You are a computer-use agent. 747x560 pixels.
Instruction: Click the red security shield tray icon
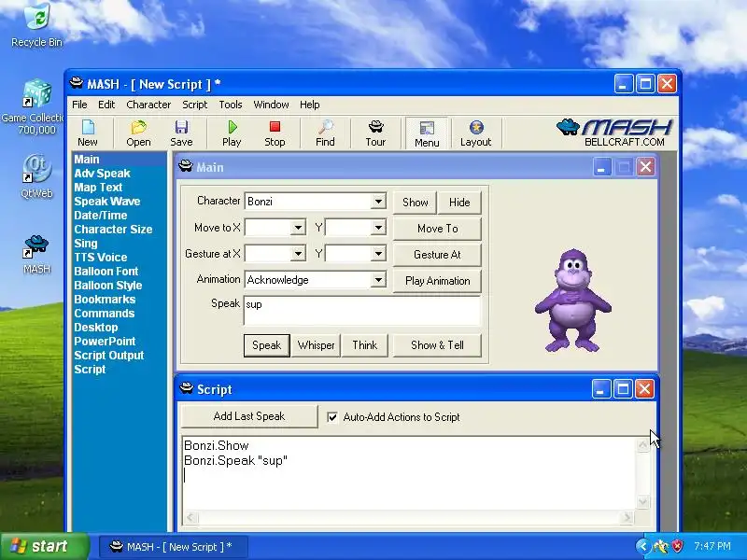click(x=677, y=546)
